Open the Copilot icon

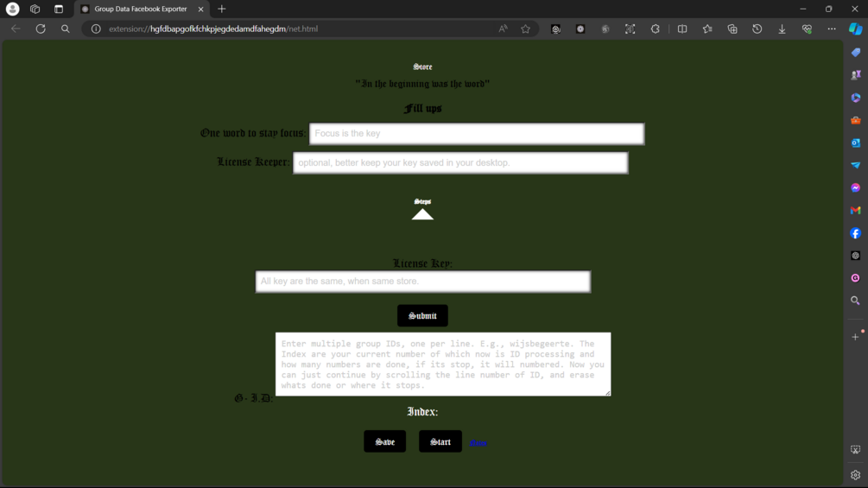(x=855, y=29)
